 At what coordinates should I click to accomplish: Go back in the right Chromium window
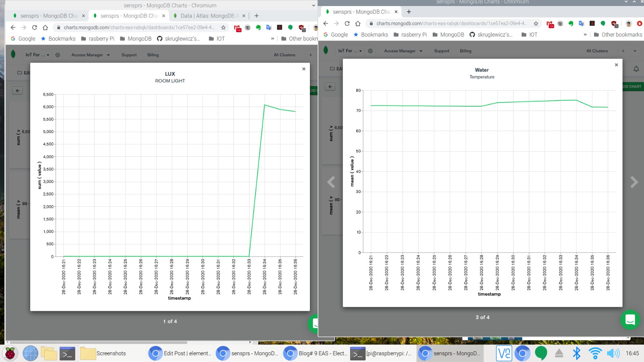[326, 23]
